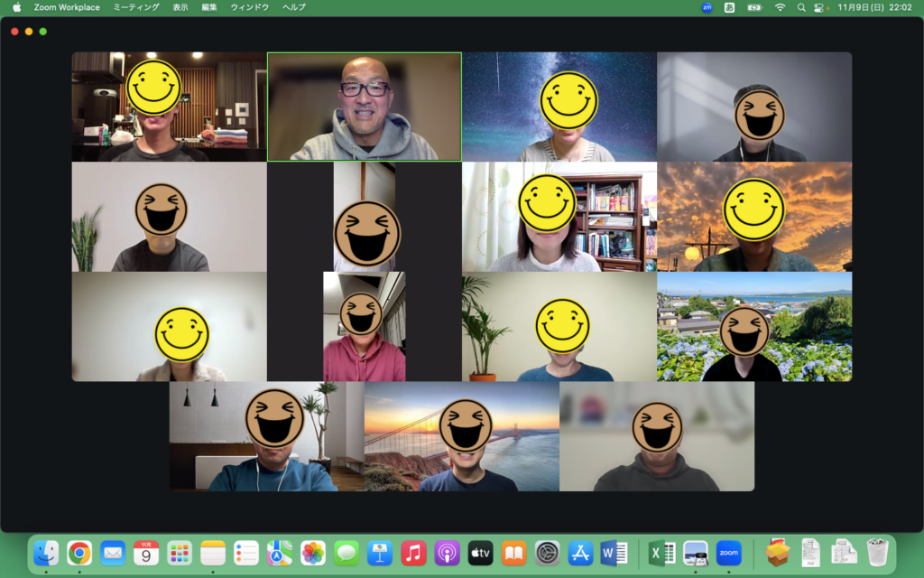
Task: Open the Music app in the Dock
Action: coord(413,553)
